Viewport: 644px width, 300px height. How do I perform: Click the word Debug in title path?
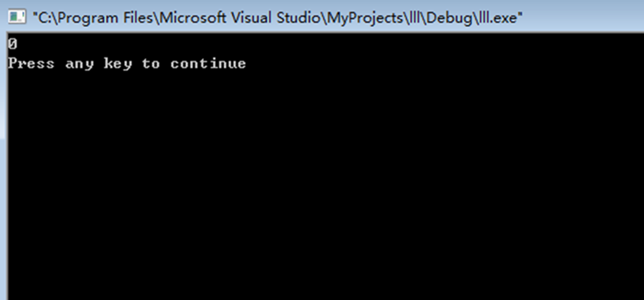click(x=448, y=18)
